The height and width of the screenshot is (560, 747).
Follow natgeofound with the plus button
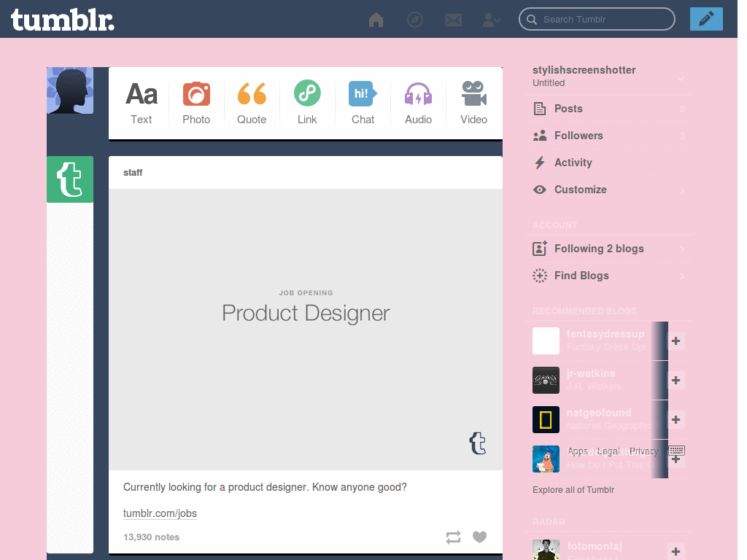(x=676, y=419)
